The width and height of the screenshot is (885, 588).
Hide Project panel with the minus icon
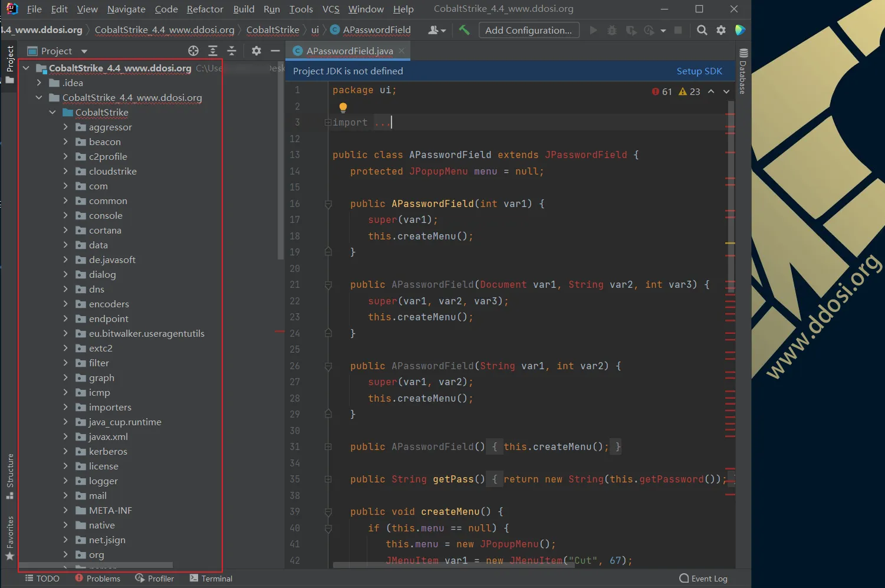pos(275,51)
